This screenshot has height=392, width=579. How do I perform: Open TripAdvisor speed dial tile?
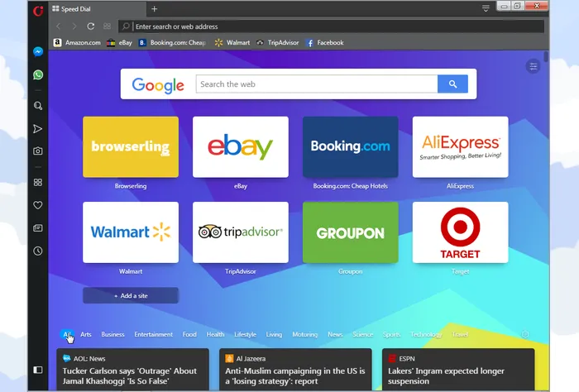241,232
